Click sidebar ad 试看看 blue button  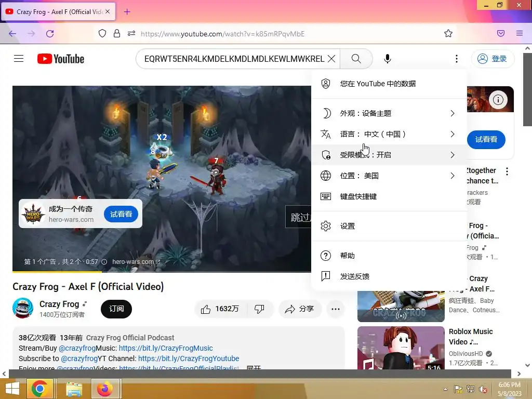486,139
